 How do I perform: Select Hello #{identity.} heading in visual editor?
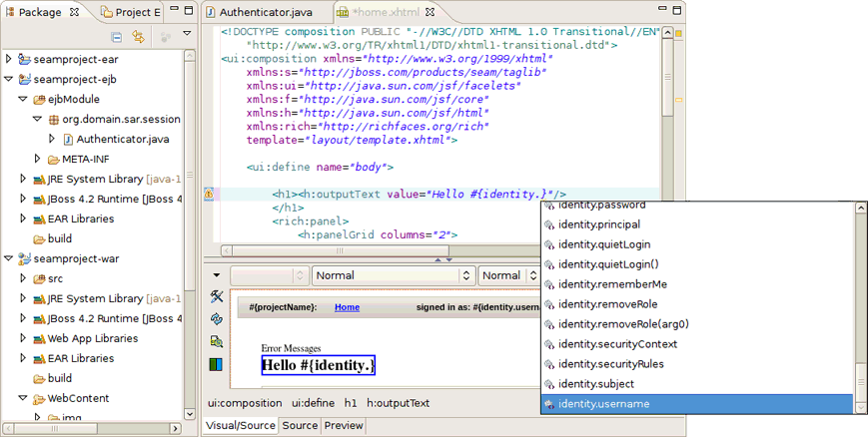(x=319, y=365)
